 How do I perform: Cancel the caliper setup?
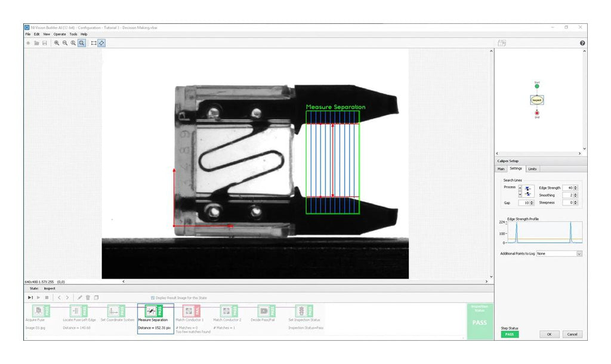pyautogui.click(x=572, y=334)
